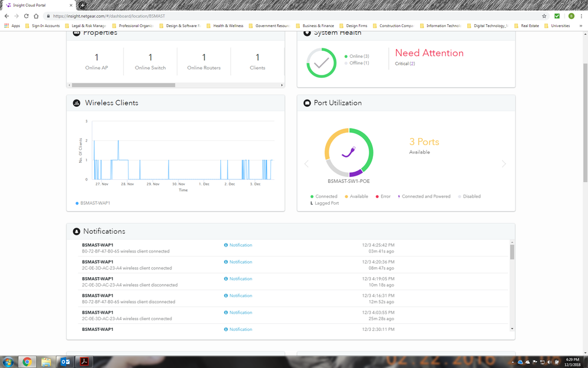
Task: Open the Critical (2) alerts link
Action: pyautogui.click(x=405, y=64)
